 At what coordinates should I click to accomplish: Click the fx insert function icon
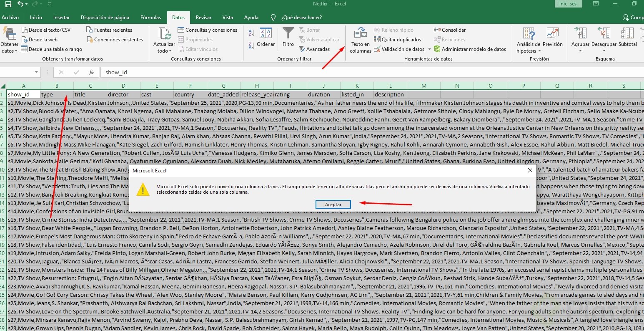[x=91, y=72]
